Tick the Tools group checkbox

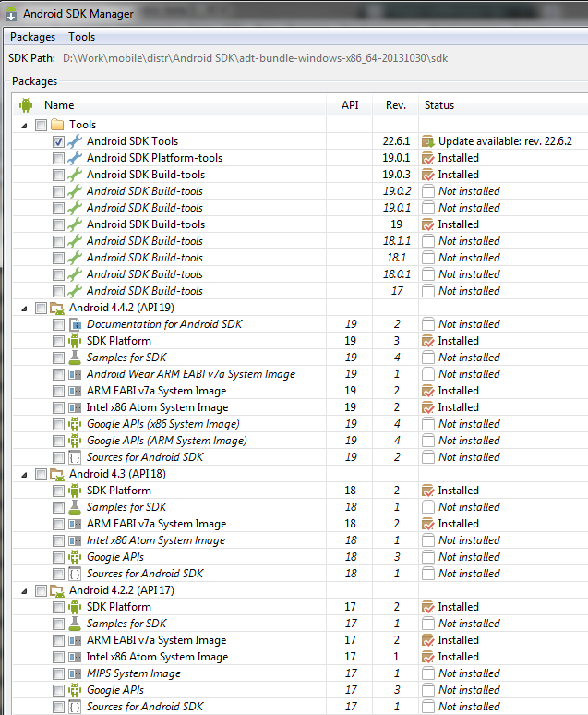pyautogui.click(x=41, y=125)
